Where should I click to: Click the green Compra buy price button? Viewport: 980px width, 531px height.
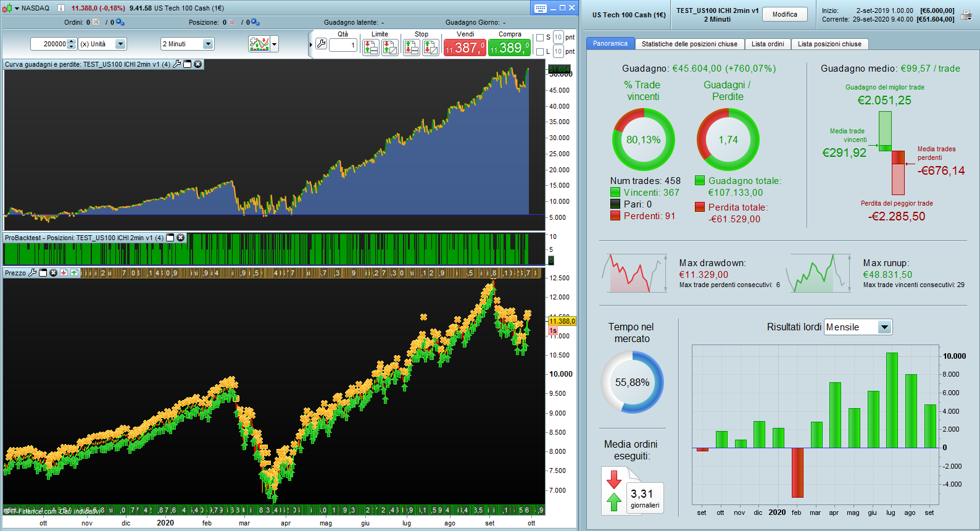coord(510,48)
